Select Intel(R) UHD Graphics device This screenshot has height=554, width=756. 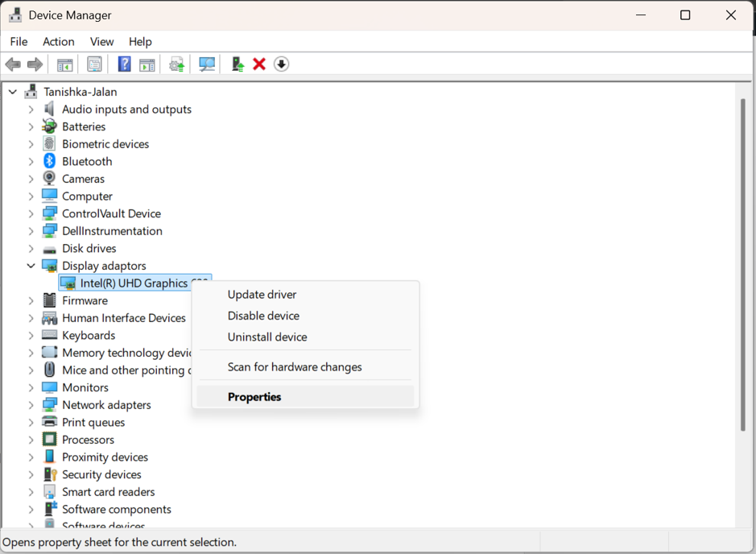click(135, 283)
